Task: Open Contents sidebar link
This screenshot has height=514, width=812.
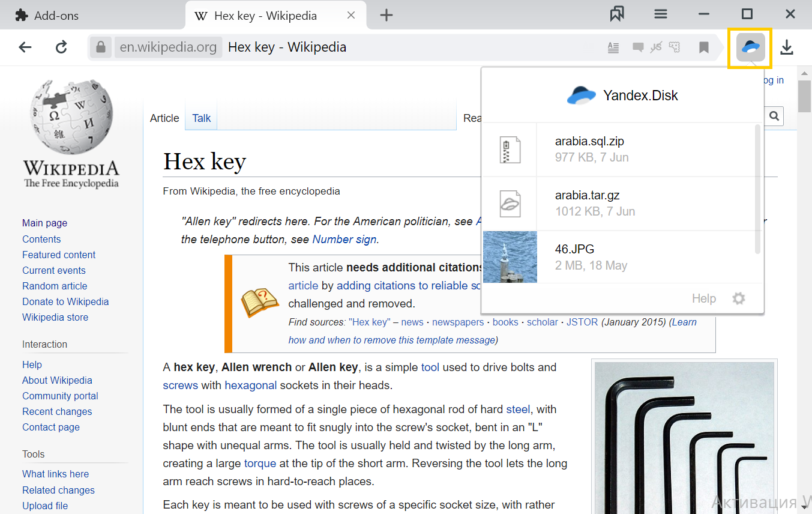Action: click(41, 239)
